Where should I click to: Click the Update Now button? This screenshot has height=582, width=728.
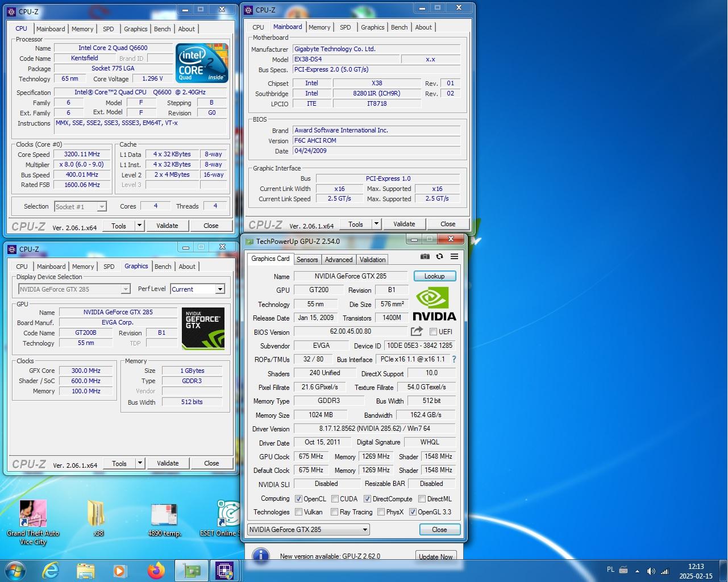(x=435, y=556)
